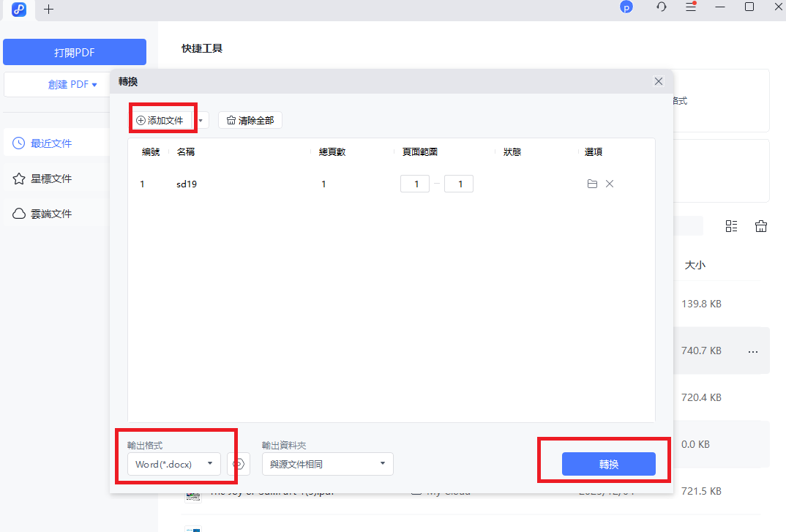Screen dimensions: 786x532
Task: Remove sd19 using the X icon
Action: [x=610, y=184]
